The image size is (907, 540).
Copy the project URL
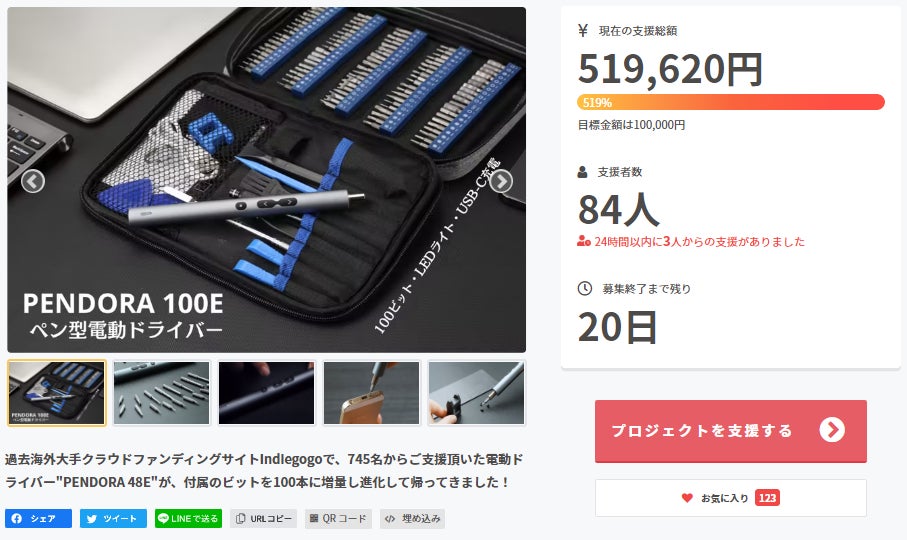[x=264, y=519]
